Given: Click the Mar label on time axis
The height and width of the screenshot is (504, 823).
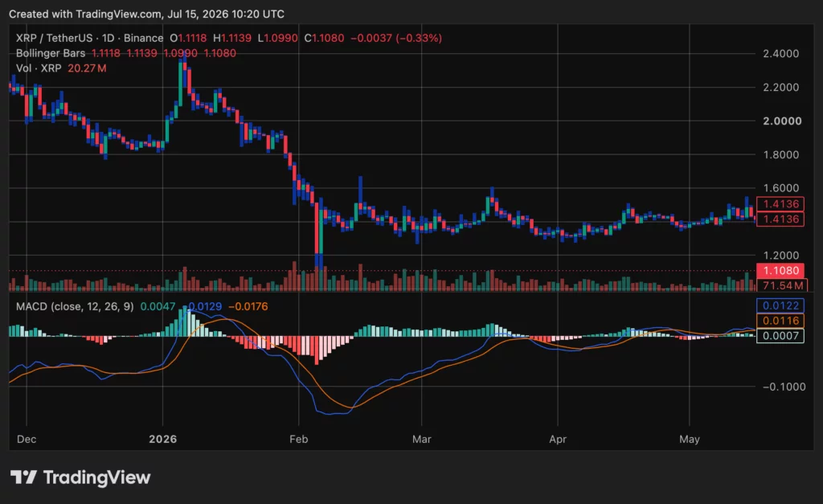Looking at the screenshot, I should click(x=421, y=439).
